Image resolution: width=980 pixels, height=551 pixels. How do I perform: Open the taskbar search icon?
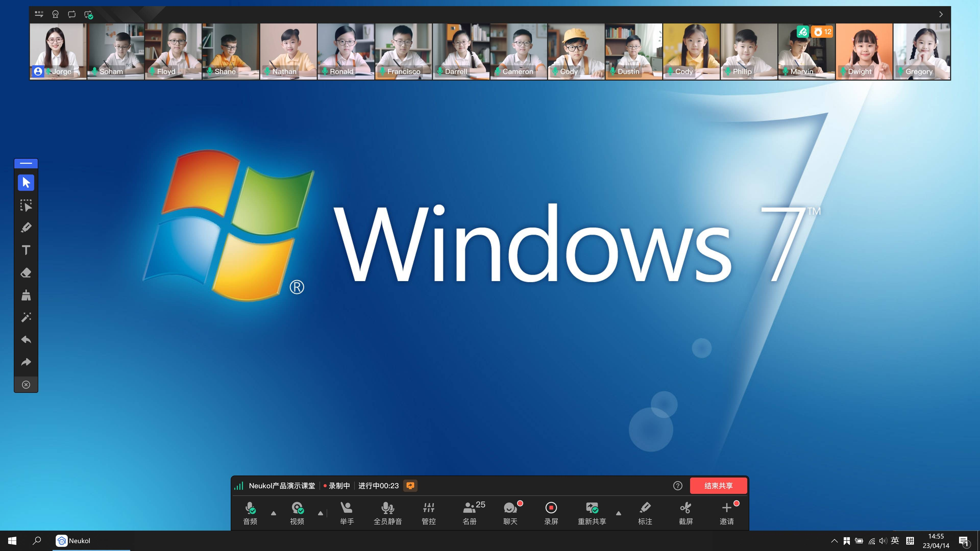[36, 540]
